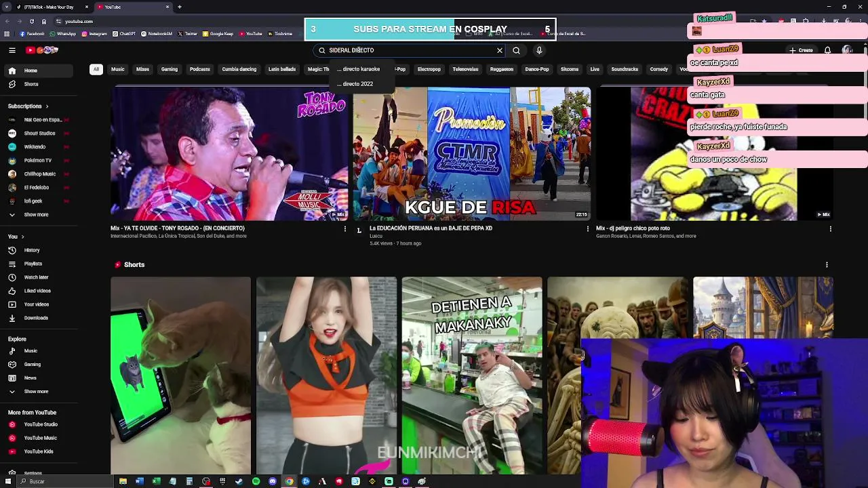This screenshot has width=868, height=488.
Task: Select the Live filter chip
Action: 595,69
